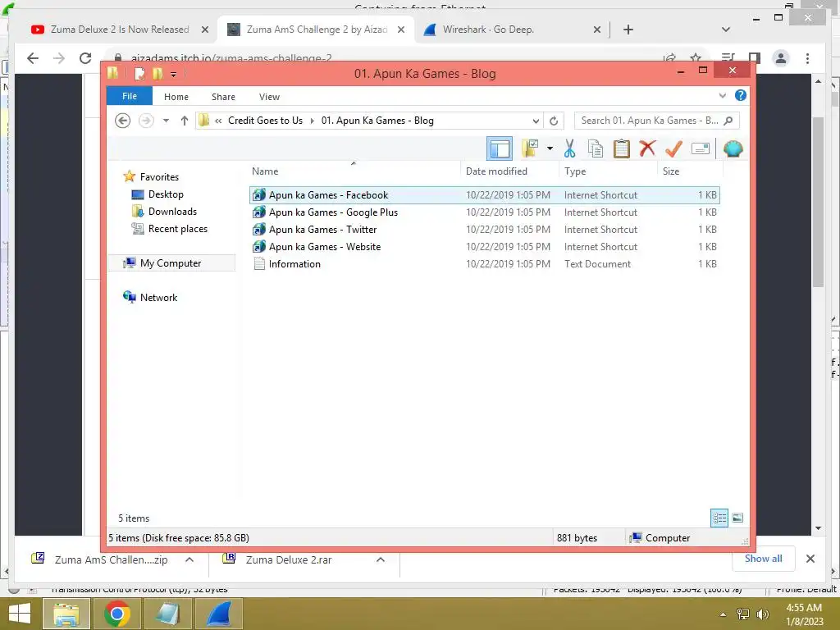840x630 pixels.
Task: Click Show all downloads link
Action: coord(764,559)
